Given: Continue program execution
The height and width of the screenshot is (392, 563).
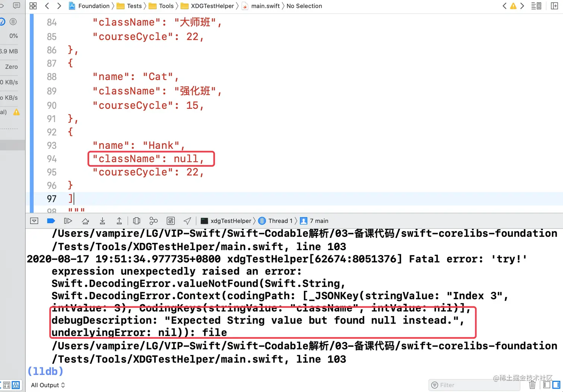Looking at the screenshot, I should tap(68, 221).
